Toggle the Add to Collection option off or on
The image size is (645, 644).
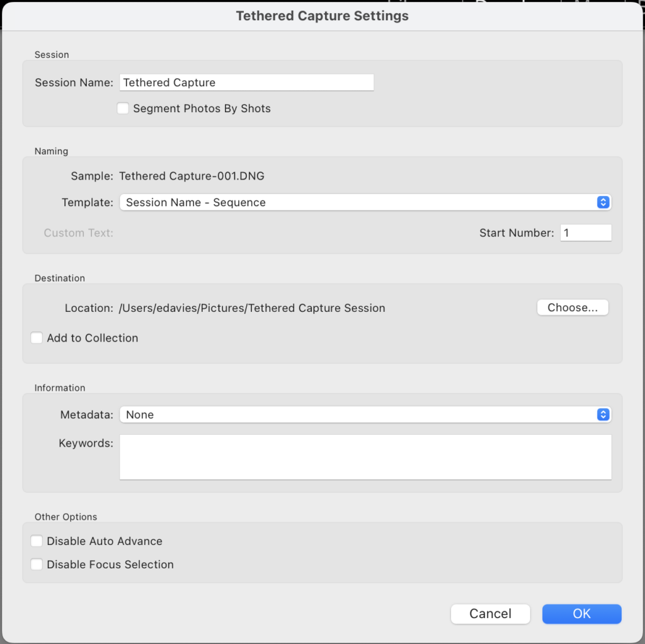[37, 338]
